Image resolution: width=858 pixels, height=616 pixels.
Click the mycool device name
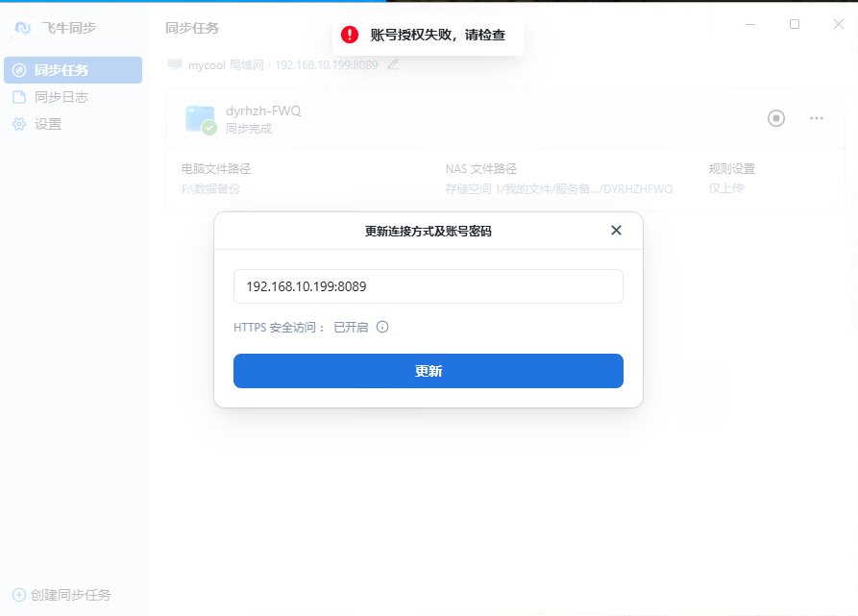(x=207, y=65)
